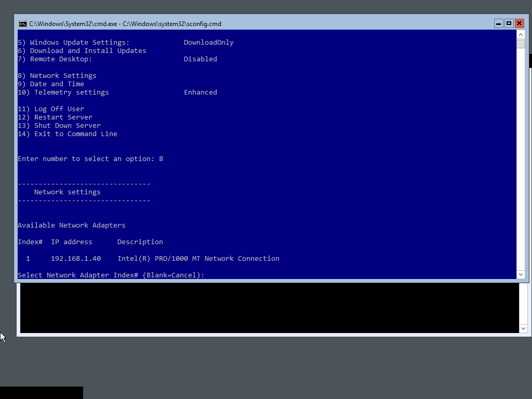Click the vertical scrollbar thumb in console
Image resolution: width=532 pixels, height=399 pixels.
(x=521, y=44)
